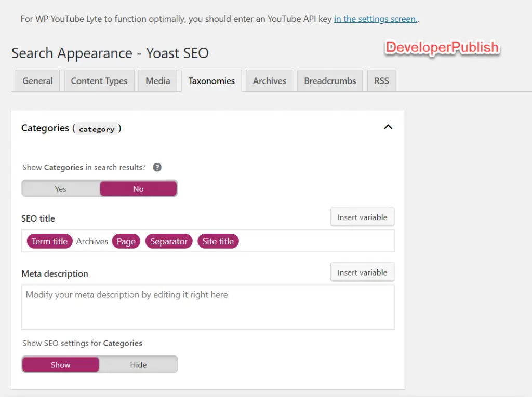Viewport: 532px width, 397px height.
Task: Click Insert variable for SEO title
Action: 362,217
